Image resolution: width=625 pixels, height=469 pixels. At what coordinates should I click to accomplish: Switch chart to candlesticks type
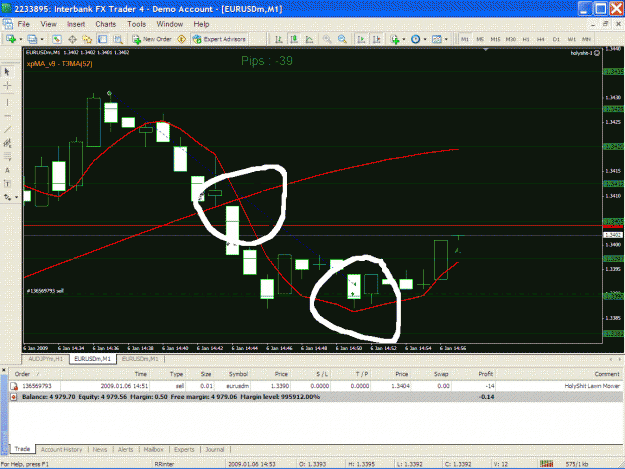click(294, 39)
